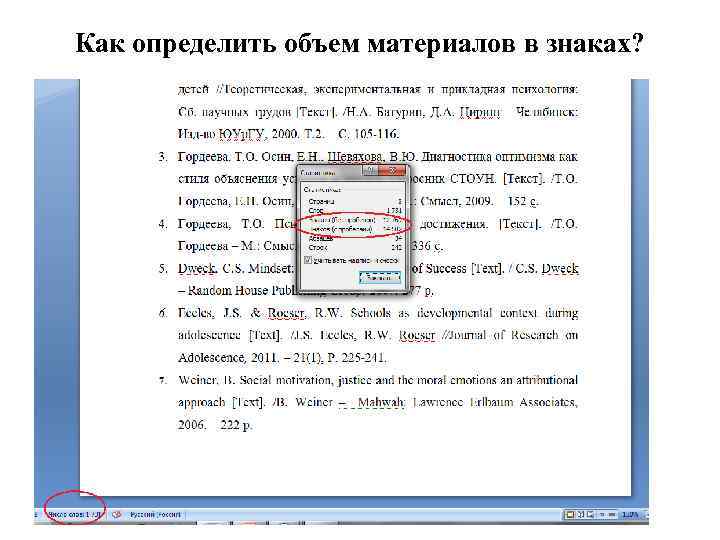The image size is (720, 540).
Task: Click 'Adolescence, 2011' text in reference 6
Action: point(227,357)
